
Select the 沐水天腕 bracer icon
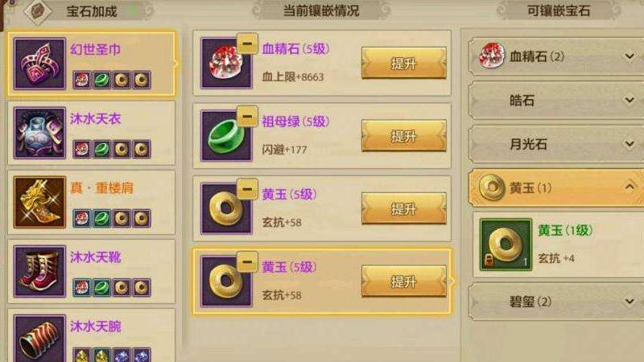click(39, 339)
